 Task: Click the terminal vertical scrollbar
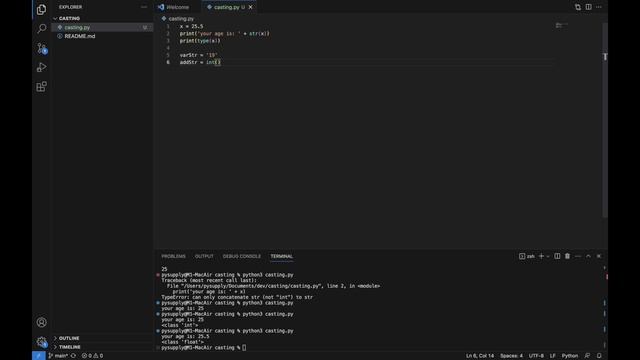coord(605,306)
